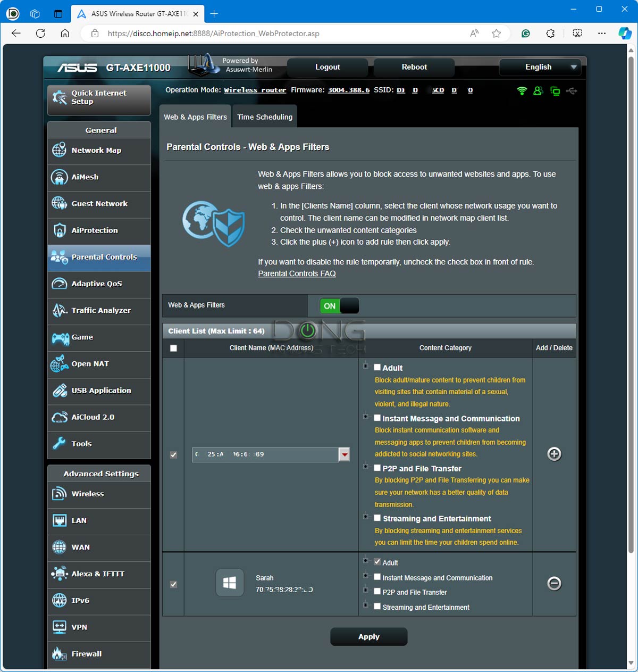
Task: Go to Guest Network settings
Action: (x=99, y=204)
